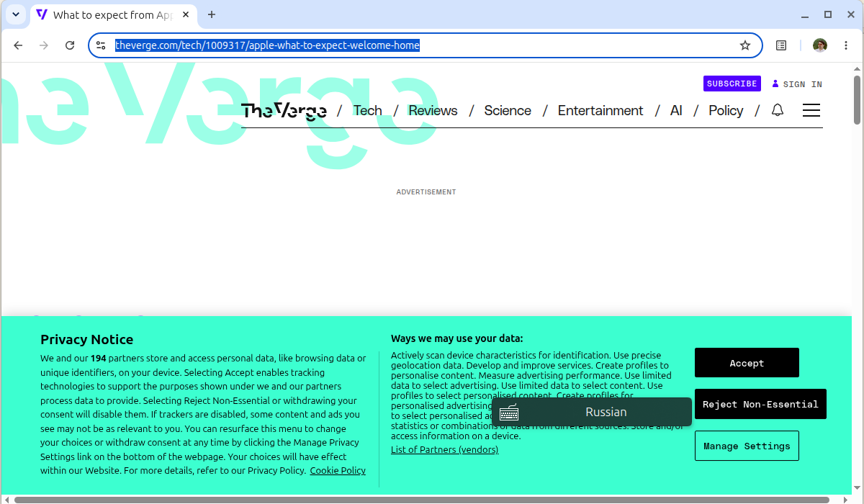Click the horizontal page scrollbar
Screen dimensions: 864x504
coord(421,500)
